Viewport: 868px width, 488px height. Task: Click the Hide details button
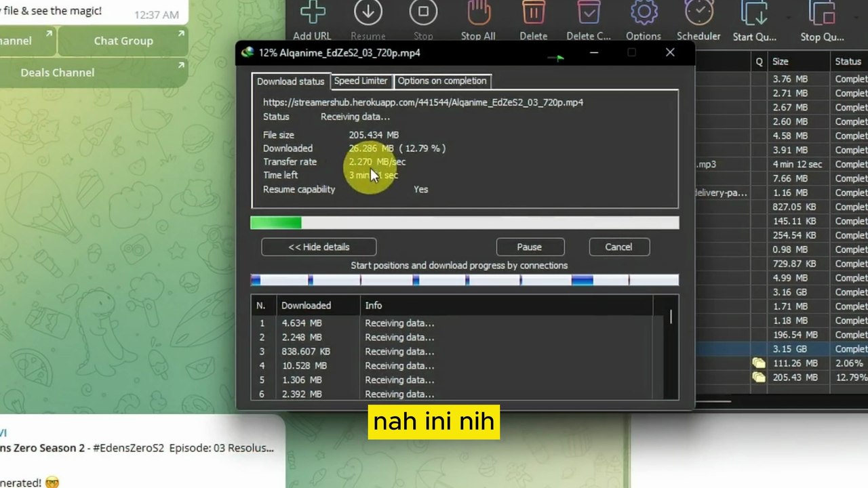click(319, 247)
